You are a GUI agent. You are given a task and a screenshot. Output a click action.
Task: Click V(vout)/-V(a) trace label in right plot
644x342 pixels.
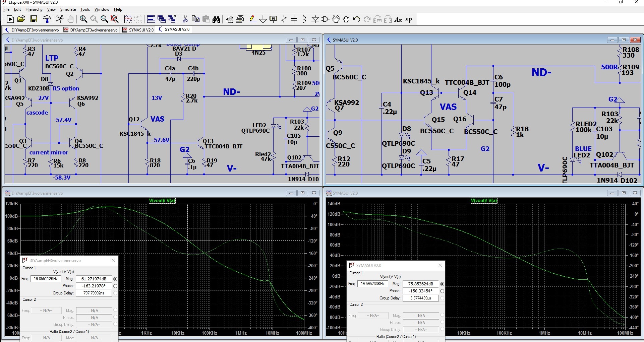pyautogui.click(x=484, y=200)
